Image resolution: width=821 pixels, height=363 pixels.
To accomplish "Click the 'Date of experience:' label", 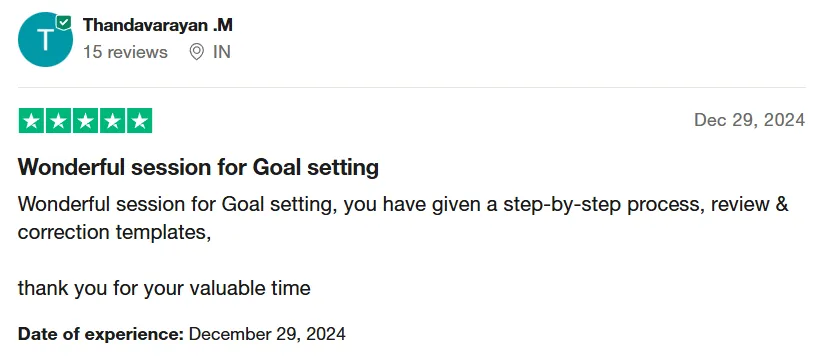I will [x=101, y=334].
